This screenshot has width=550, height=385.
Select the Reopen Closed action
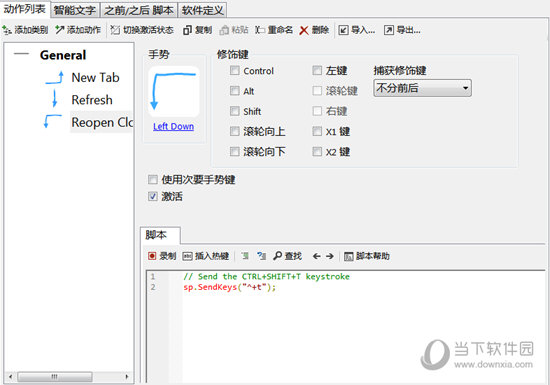102,122
